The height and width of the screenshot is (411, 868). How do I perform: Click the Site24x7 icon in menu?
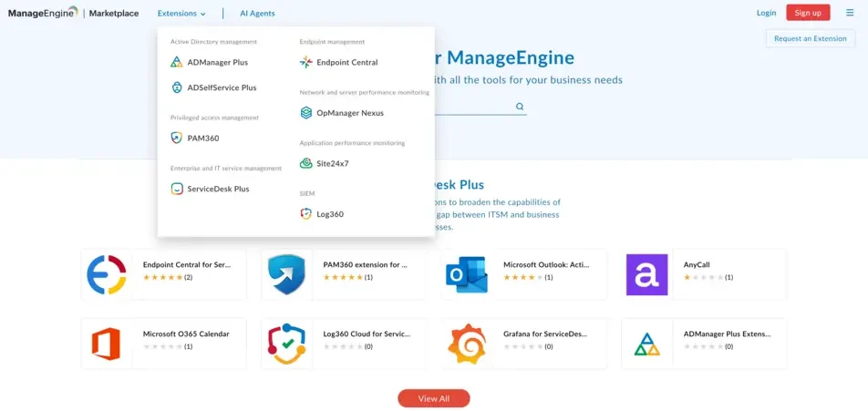coord(306,163)
